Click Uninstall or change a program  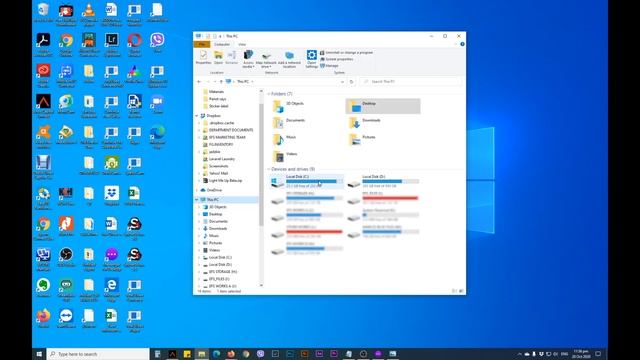(x=346, y=53)
